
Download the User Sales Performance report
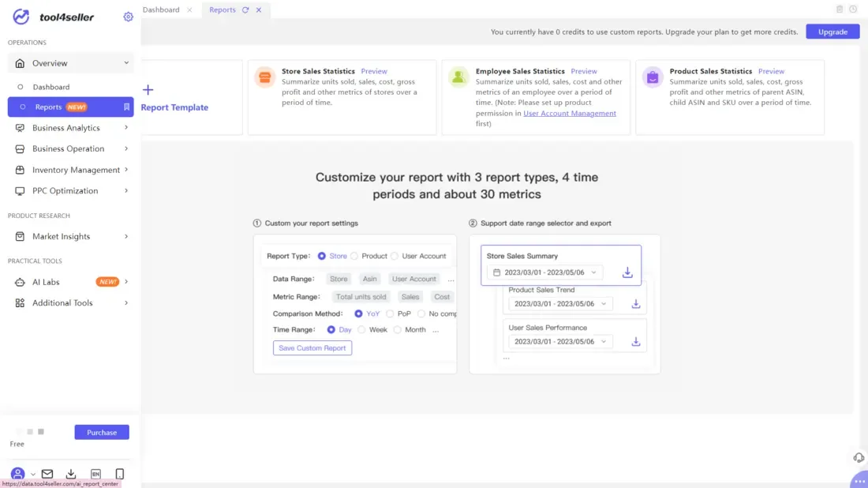pyautogui.click(x=635, y=342)
